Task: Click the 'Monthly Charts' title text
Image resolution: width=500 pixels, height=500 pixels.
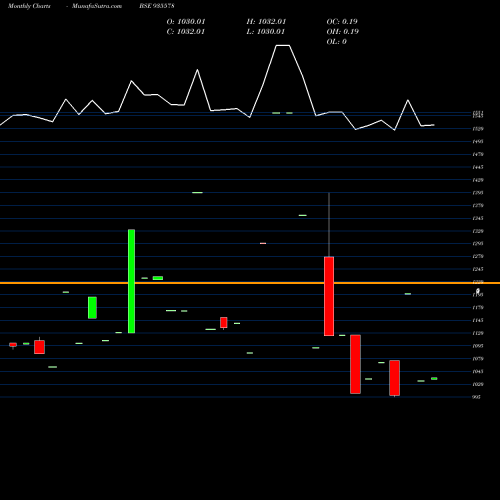Action: [x=29, y=6]
